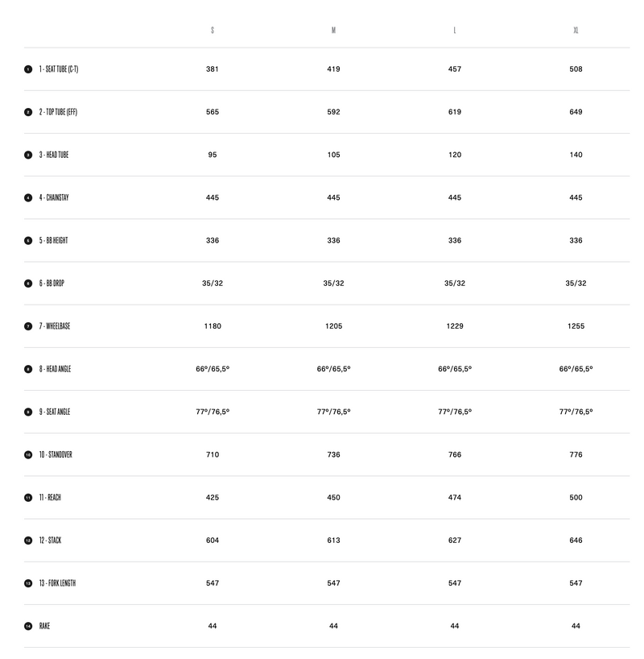The height and width of the screenshot is (659, 644).
Task: Click the Fork Length row label
Action: point(57,583)
